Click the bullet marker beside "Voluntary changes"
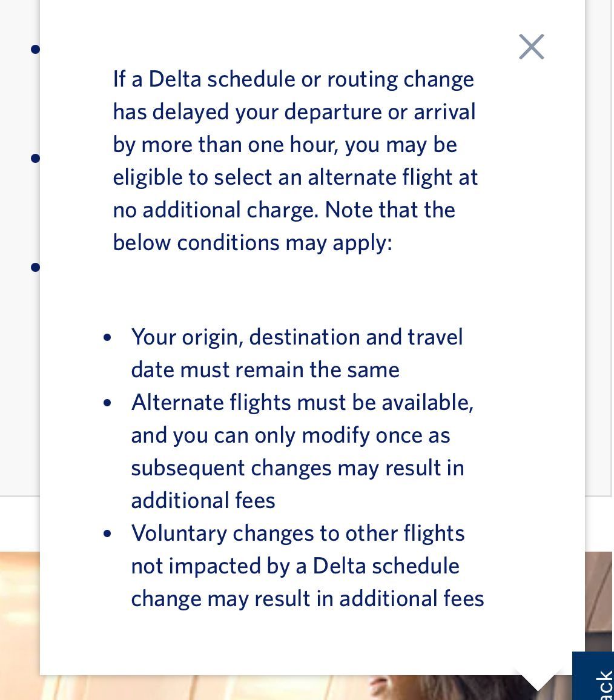This screenshot has width=614, height=700. point(108,533)
